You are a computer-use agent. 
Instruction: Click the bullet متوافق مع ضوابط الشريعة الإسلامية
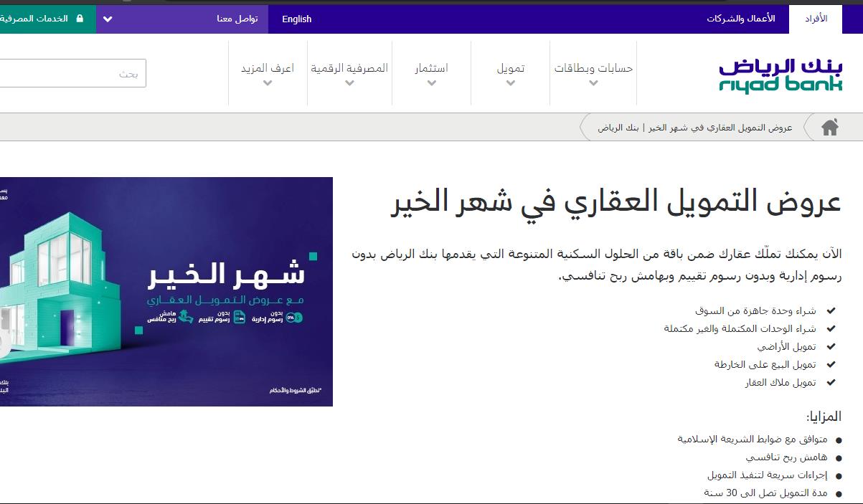(x=753, y=439)
